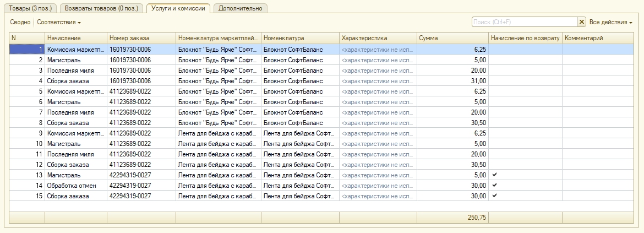Select the Услуги и комиссии tab
Image resolution: width=644 pixels, height=233 pixels.
(x=178, y=8)
